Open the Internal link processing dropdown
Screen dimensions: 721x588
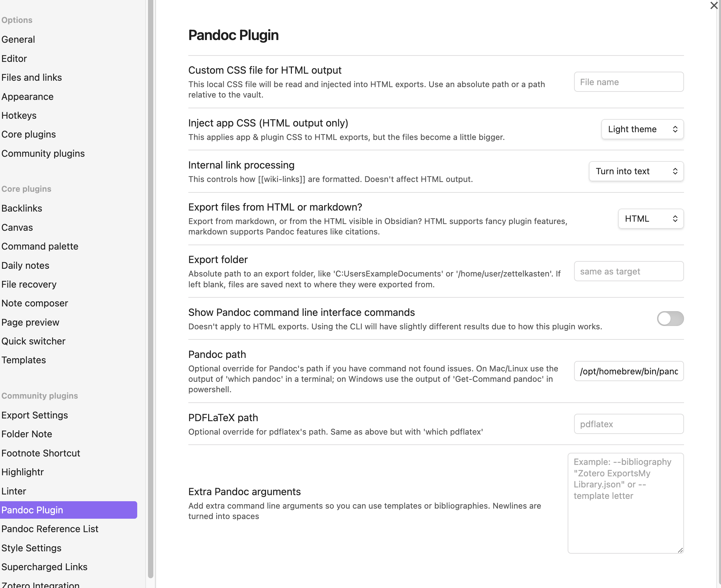point(636,171)
